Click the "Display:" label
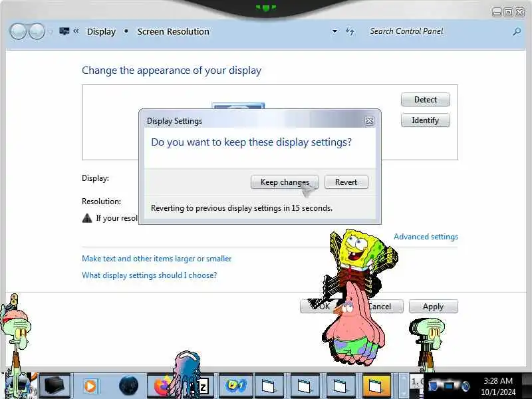The width and height of the screenshot is (532, 399). tap(95, 178)
